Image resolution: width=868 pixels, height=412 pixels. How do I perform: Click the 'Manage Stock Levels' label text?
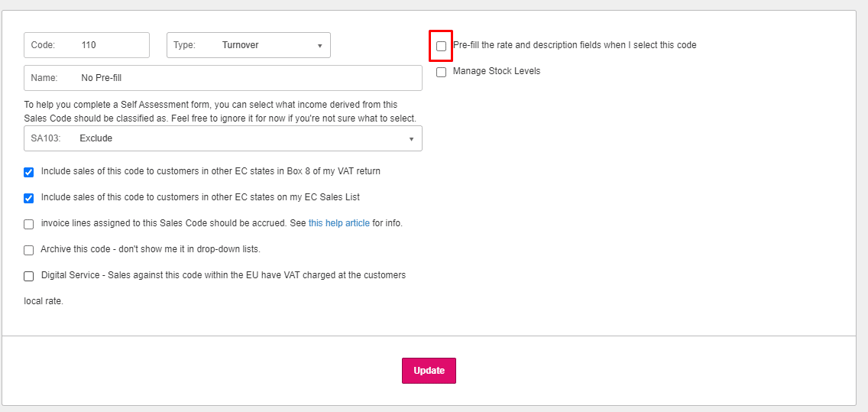tap(497, 71)
